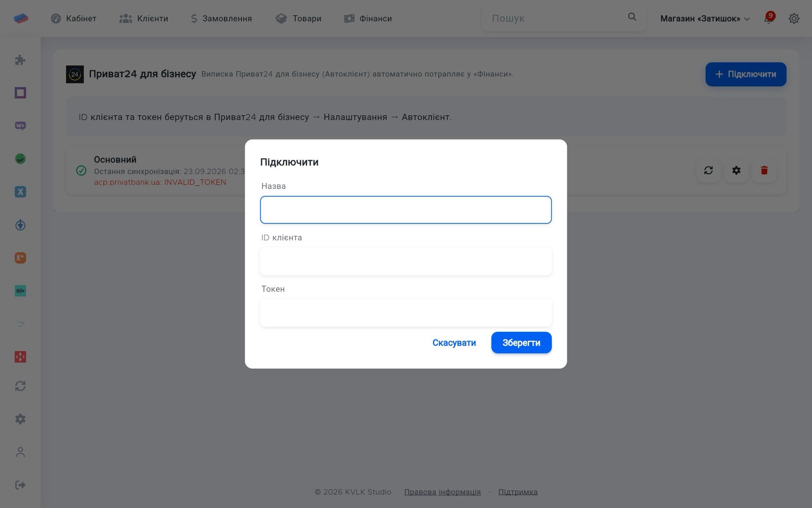Viewport: 812px width, 508px height.
Task: Click the green check status icon of Основний
Action: pyautogui.click(x=81, y=171)
